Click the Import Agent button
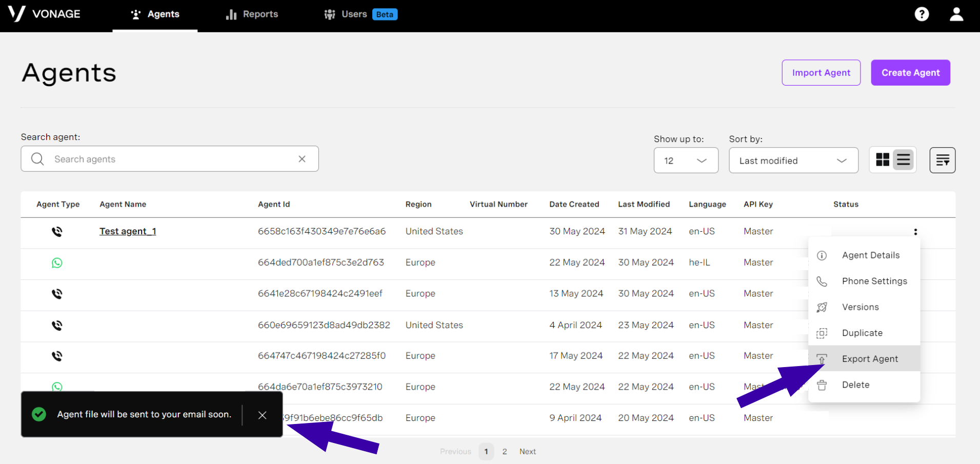Image resolution: width=980 pixels, height=464 pixels. (x=821, y=72)
